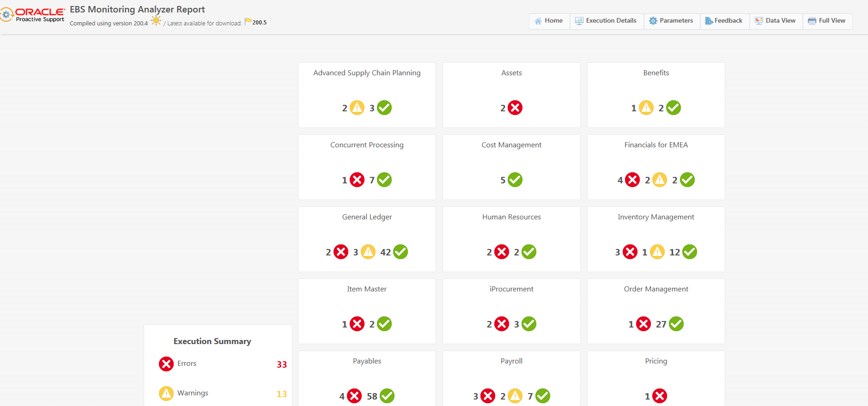Click the error icon in Human Resources
The height and width of the screenshot is (406, 868).
[x=502, y=252]
